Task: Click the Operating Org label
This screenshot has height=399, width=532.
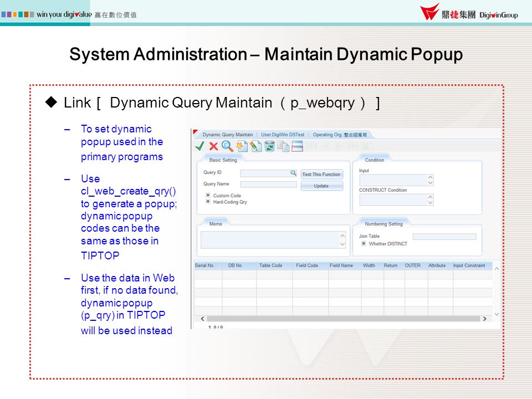Action: (340, 135)
